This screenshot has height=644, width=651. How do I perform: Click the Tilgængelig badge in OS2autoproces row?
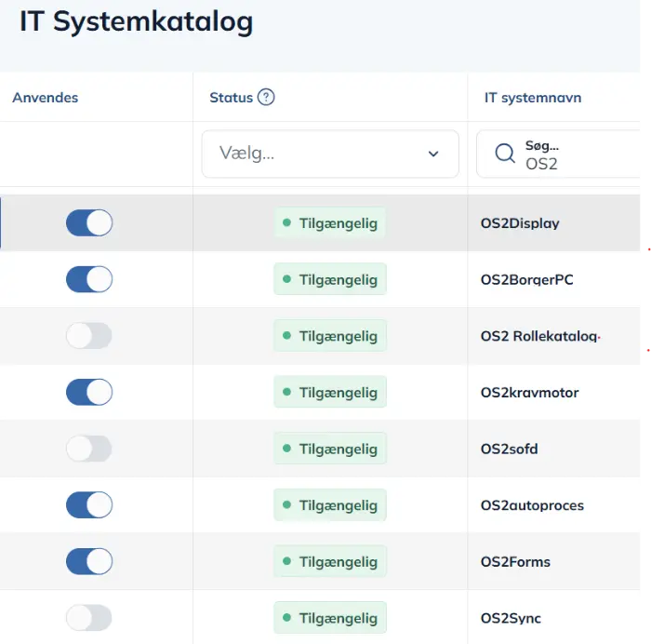click(x=330, y=505)
